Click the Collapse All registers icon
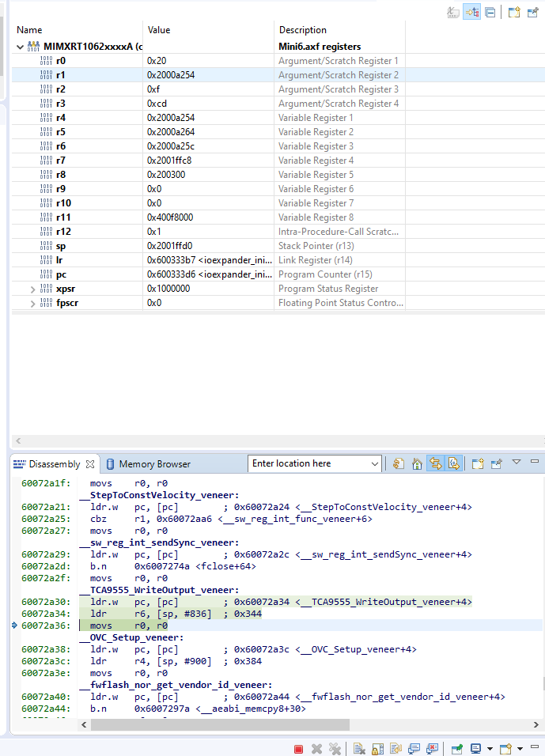 click(490, 12)
